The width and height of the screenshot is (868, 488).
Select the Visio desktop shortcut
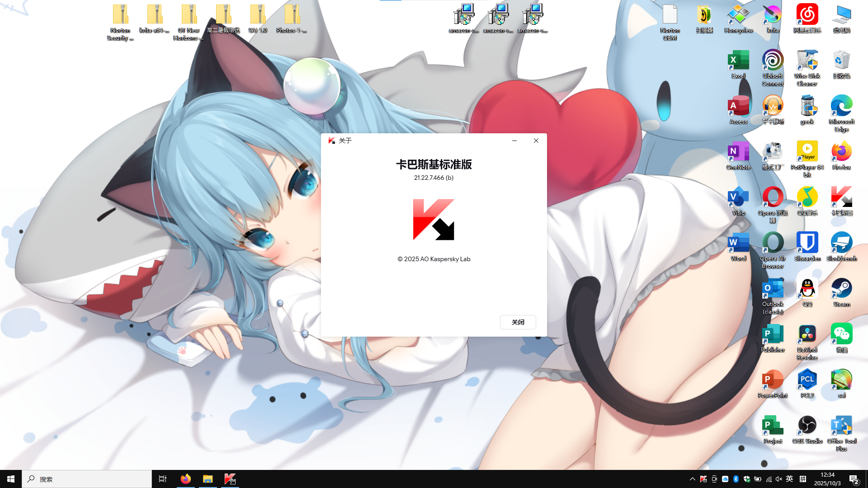738,201
